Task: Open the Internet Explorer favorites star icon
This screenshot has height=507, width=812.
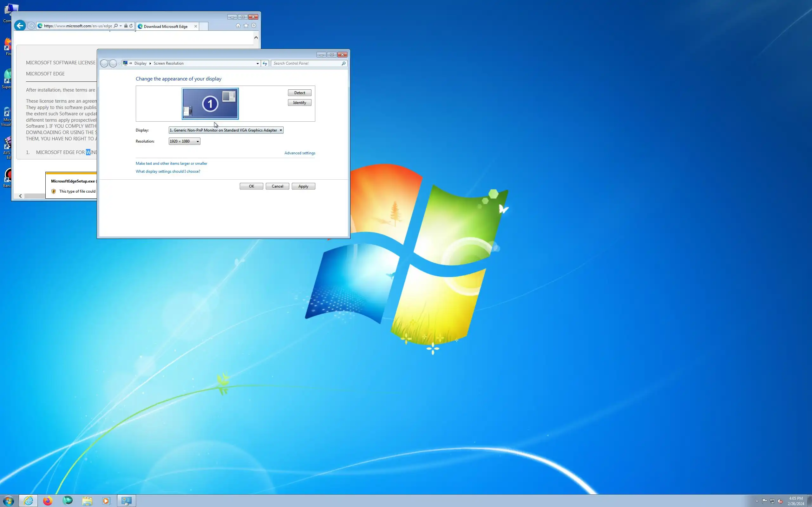Action: [x=246, y=26]
